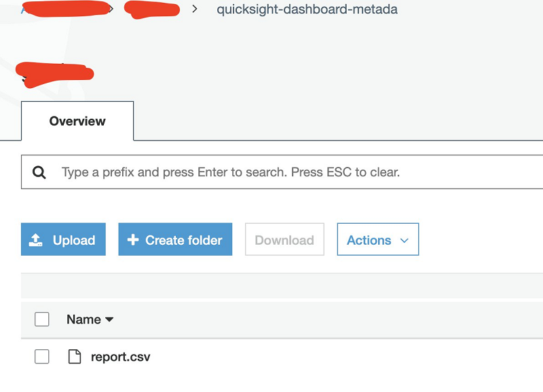Screen dimensions: 543x392
Task: Click the Upload button
Action: [x=63, y=239]
